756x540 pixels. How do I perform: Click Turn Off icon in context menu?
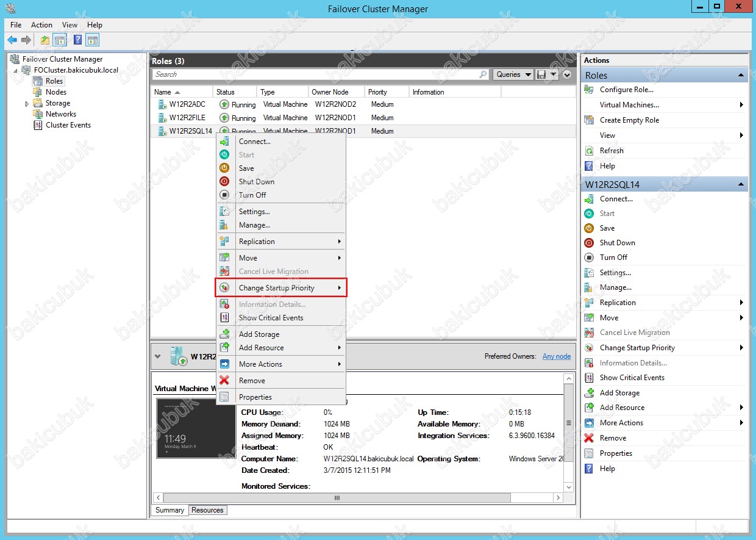(224, 195)
